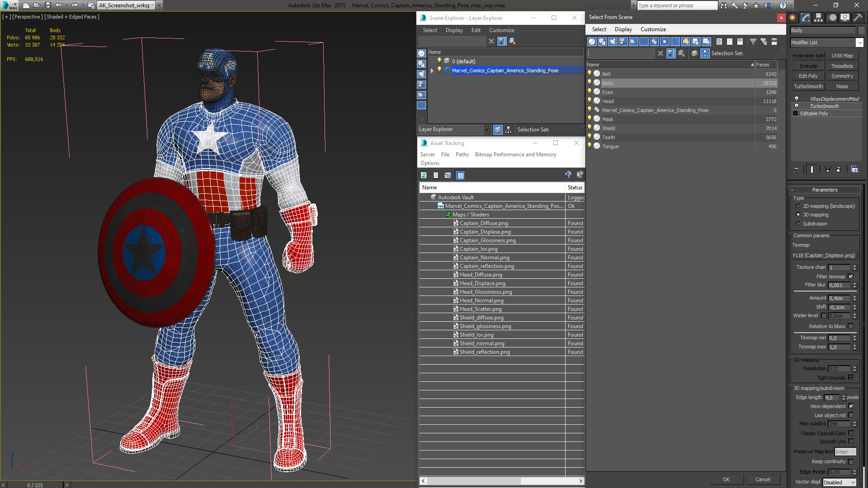
Task: Toggle Belt visibility lightbulb in object list
Action: pyautogui.click(x=590, y=74)
